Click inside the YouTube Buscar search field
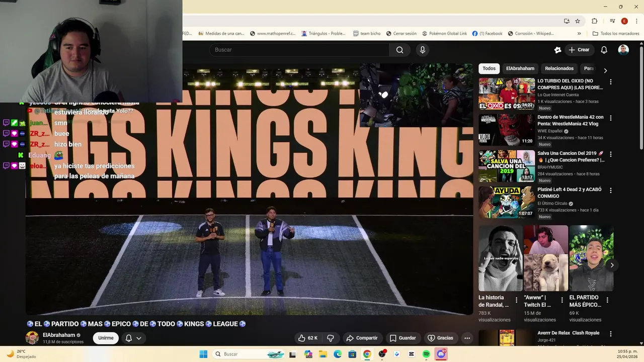The height and width of the screenshot is (362, 644). coord(299,50)
